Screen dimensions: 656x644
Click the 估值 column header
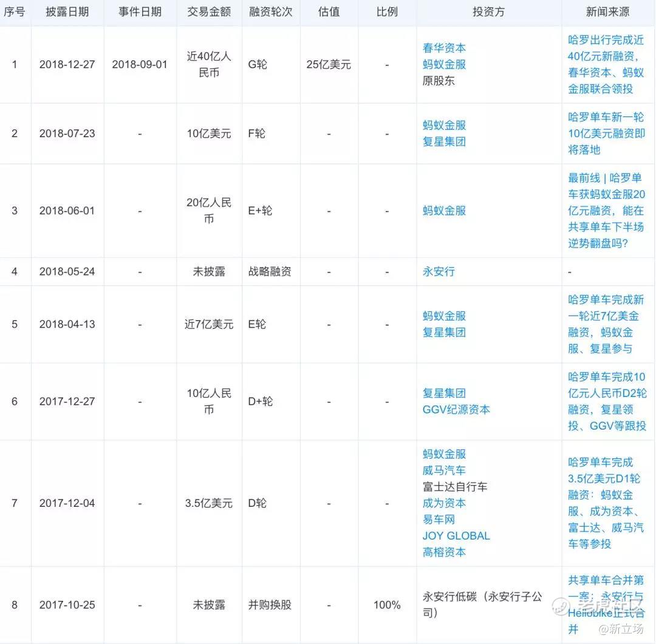point(329,12)
